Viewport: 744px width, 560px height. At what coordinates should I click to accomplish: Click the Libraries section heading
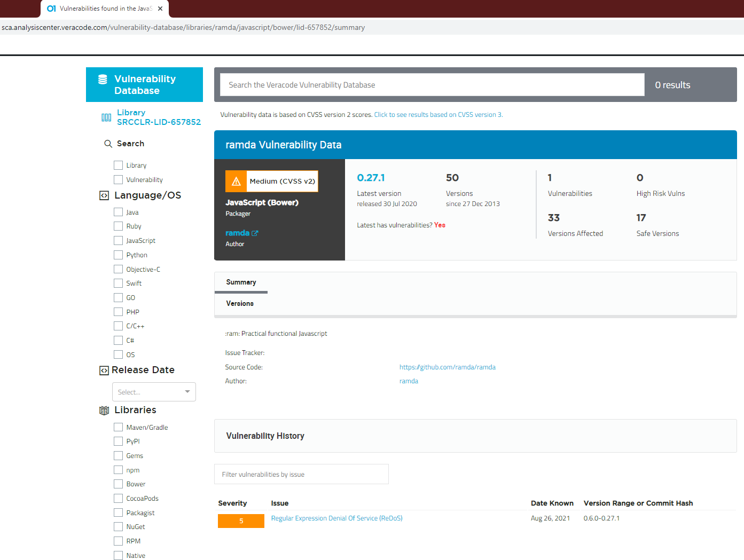click(136, 410)
